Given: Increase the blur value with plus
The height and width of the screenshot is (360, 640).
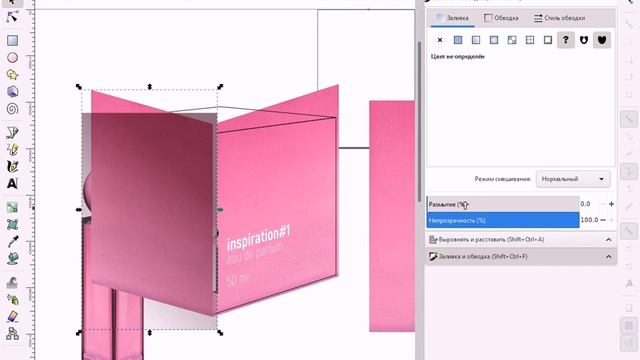Looking at the screenshot, I should [611, 204].
